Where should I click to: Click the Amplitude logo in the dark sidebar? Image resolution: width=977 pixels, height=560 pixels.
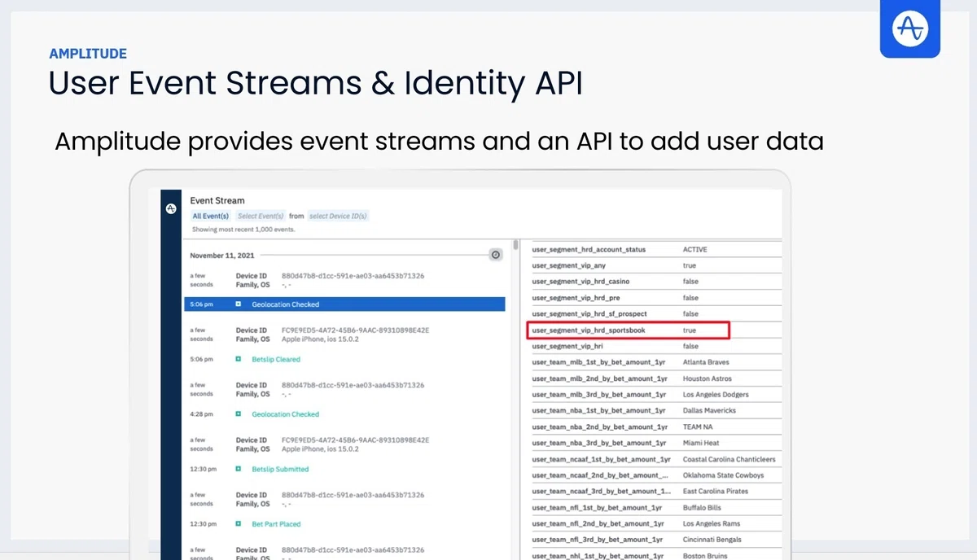pos(171,208)
